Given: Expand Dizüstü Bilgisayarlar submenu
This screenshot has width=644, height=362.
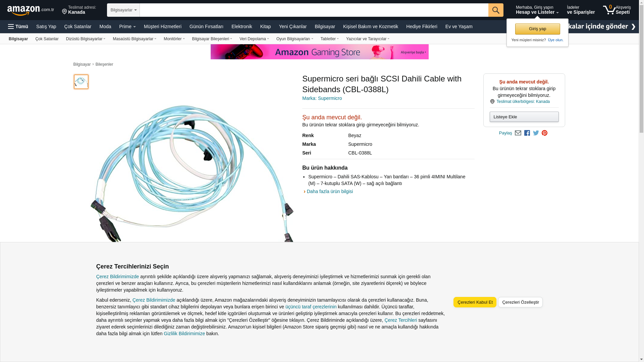Looking at the screenshot, I should (x=86, y=39).
